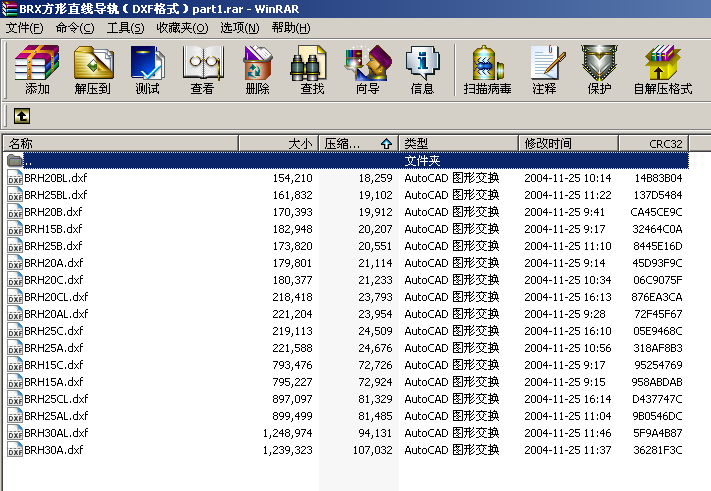Click size value 793,476
Screen dimensions: 711x491
point(292,365)
